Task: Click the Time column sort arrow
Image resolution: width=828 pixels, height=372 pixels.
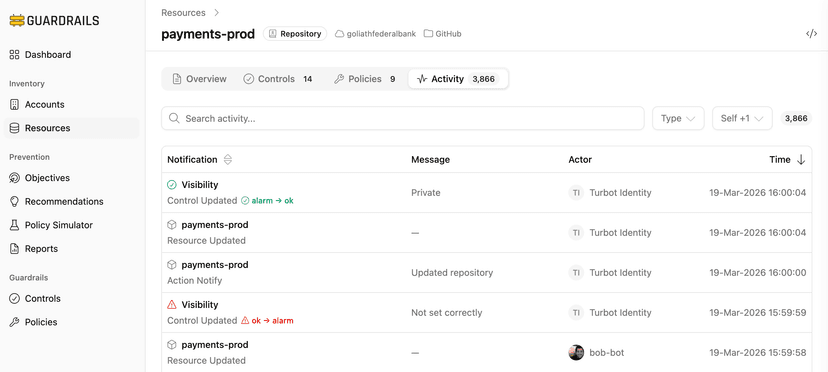Action: 801,160
